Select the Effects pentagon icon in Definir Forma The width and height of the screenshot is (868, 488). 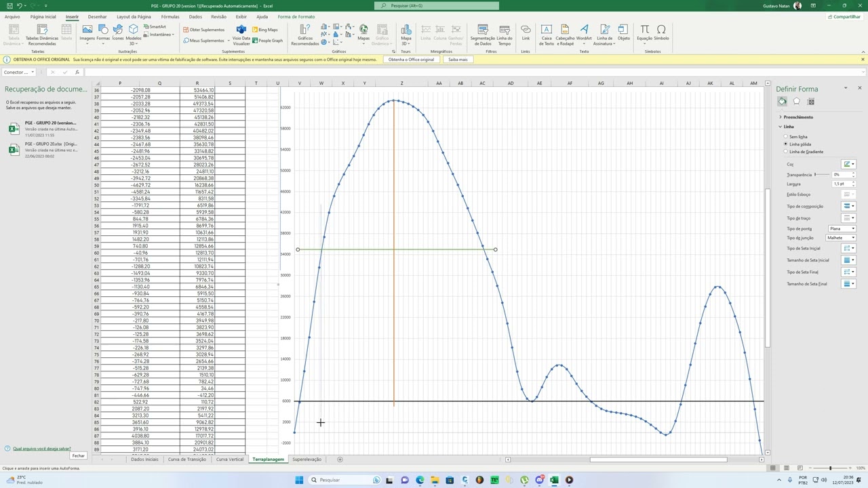coord(797,102)
